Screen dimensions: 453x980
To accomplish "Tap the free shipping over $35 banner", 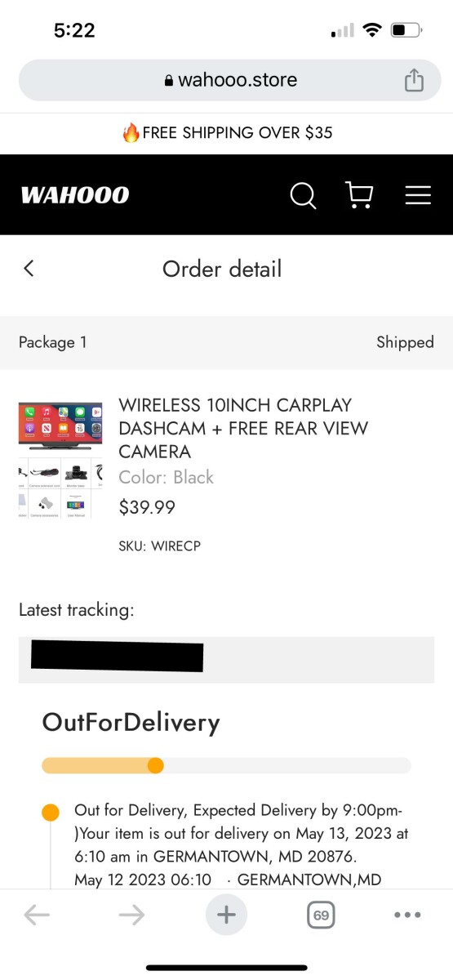I will click(x=227, y=132).
